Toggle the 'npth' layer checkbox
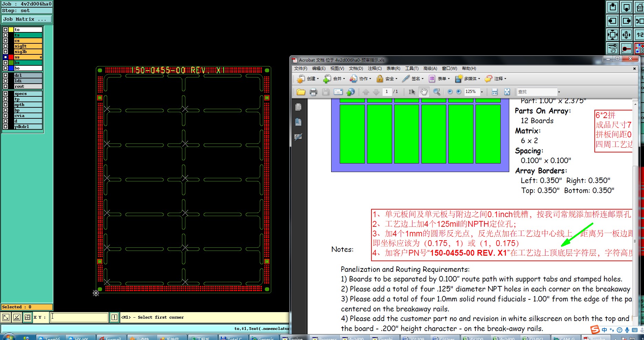 pyautogui.click(x=6, y=105)
